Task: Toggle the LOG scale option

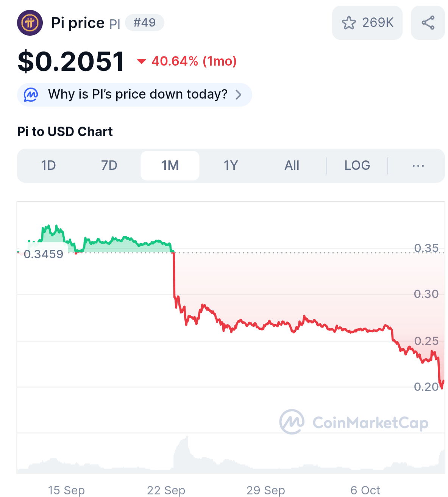Action: tap(357, 166)
